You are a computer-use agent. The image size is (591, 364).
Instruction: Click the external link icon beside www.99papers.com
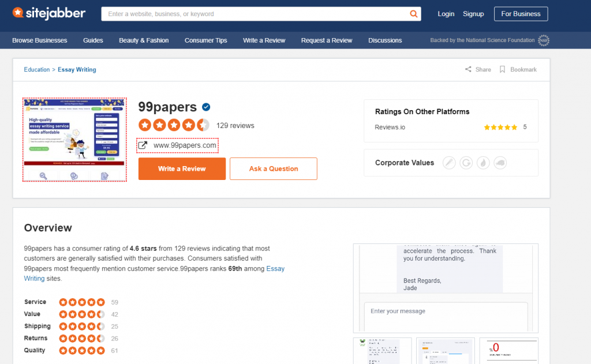[143, 145]
